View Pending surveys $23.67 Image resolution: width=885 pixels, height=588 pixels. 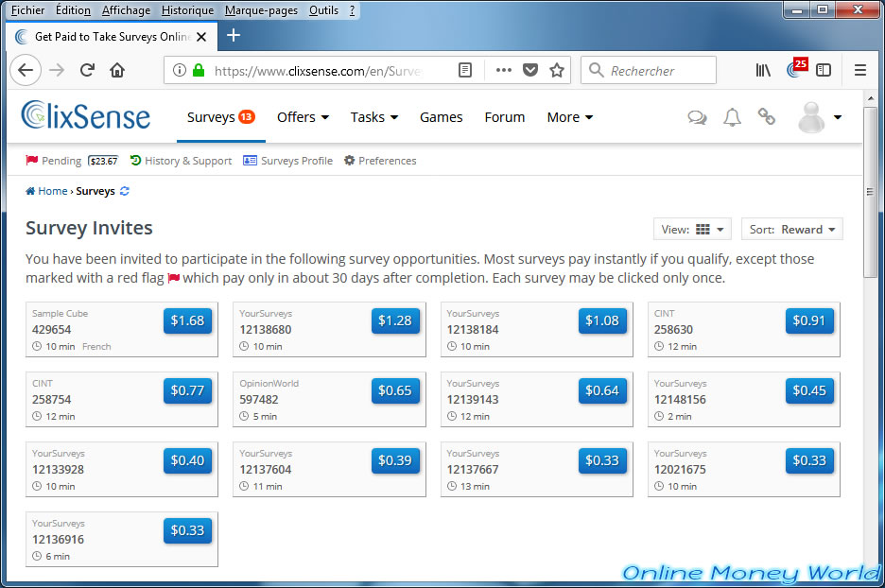(72, 161)
